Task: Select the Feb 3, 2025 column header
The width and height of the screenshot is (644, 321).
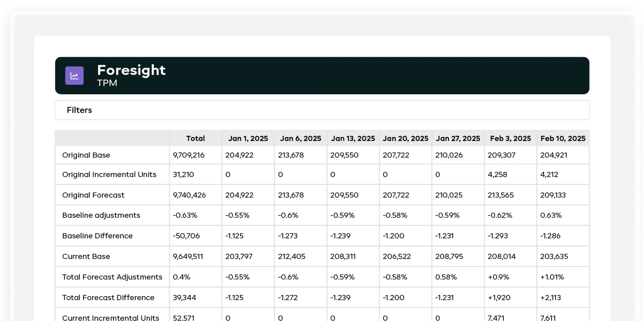Action: pyautogui.click(x=510, y=138)
